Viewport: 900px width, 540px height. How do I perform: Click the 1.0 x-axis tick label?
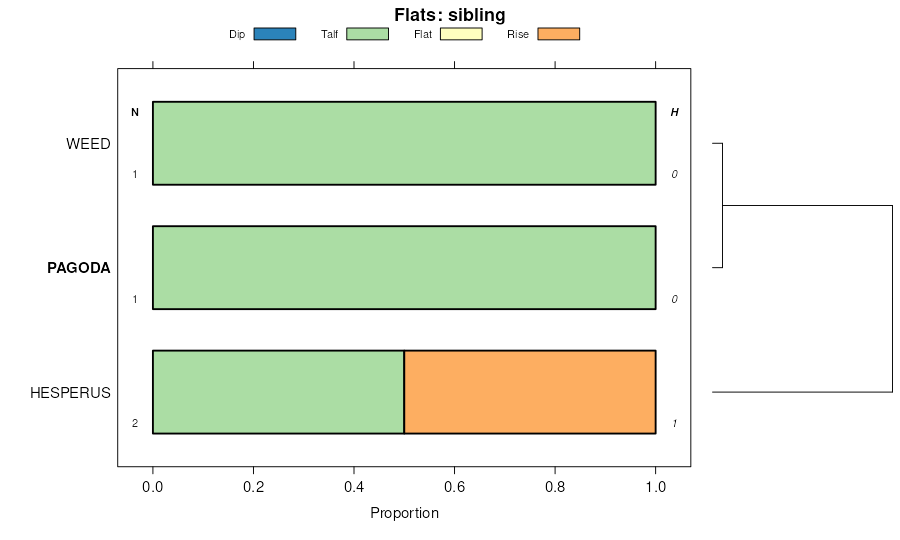tap(655, 487)
